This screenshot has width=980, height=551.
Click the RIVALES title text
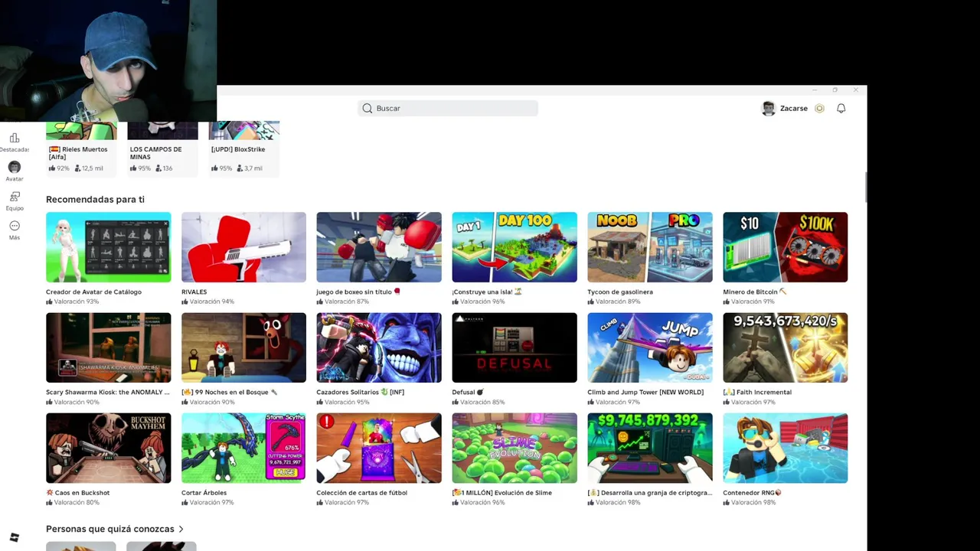[194, 292]
